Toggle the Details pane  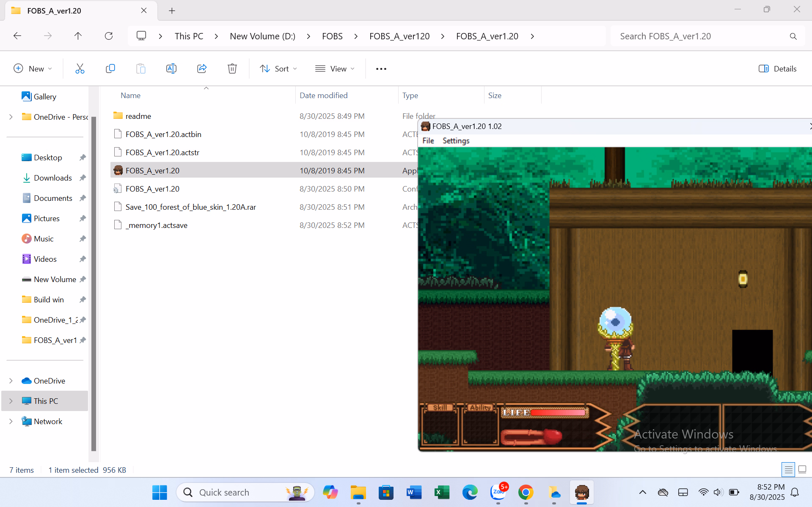777,69
